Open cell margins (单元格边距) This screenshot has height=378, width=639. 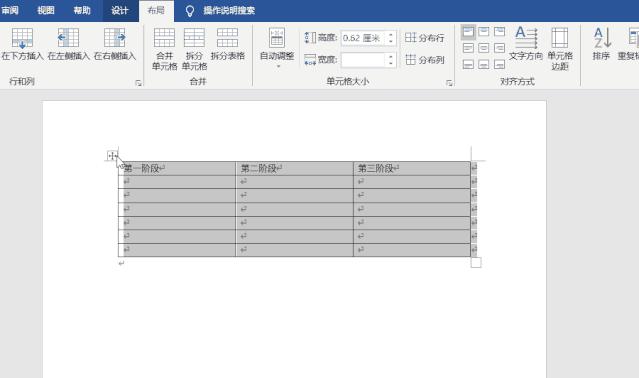tap(560, 49)
